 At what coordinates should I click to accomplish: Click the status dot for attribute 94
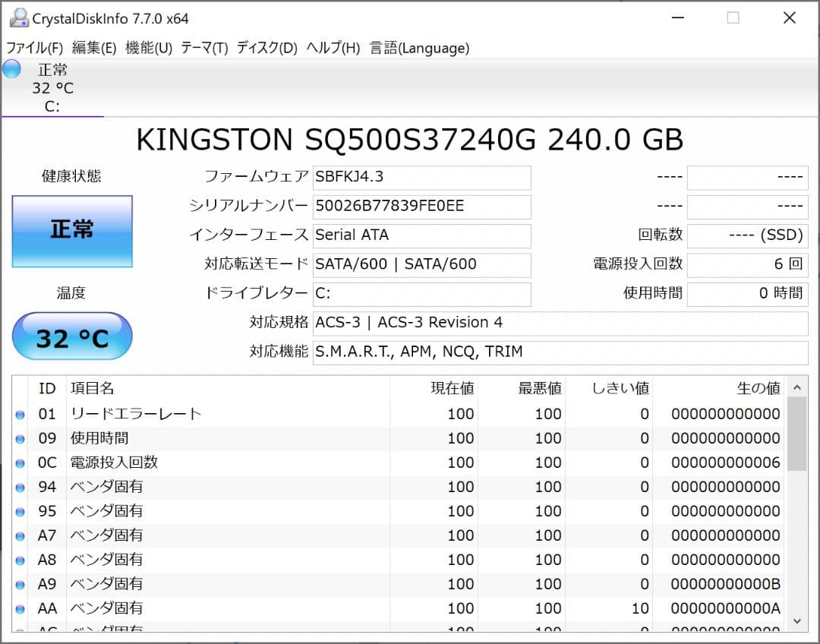19,487
